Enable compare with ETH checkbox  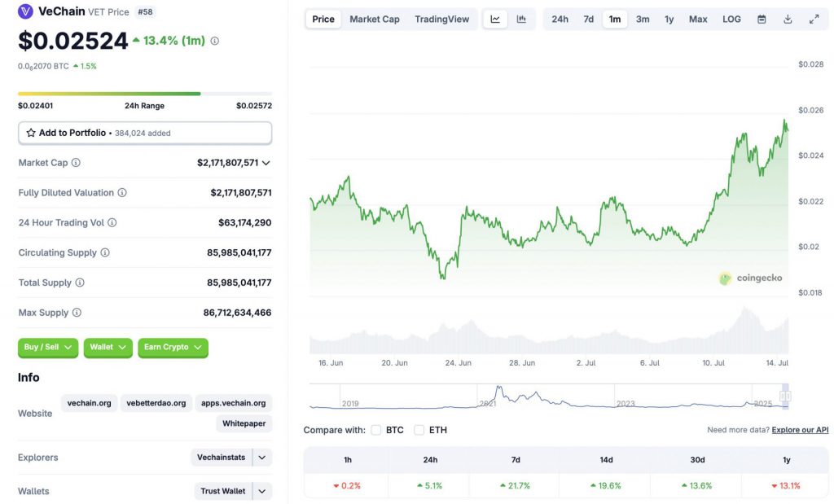(x=419, y=430)
